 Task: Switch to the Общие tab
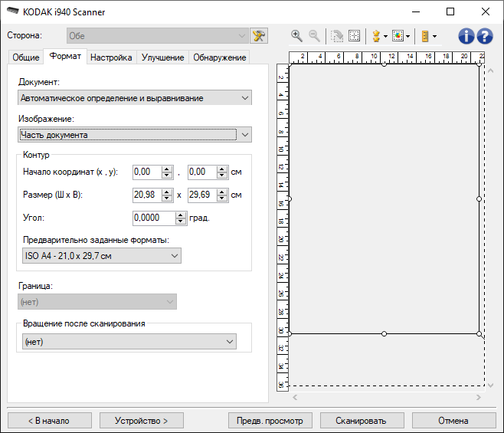coord(26,57)
